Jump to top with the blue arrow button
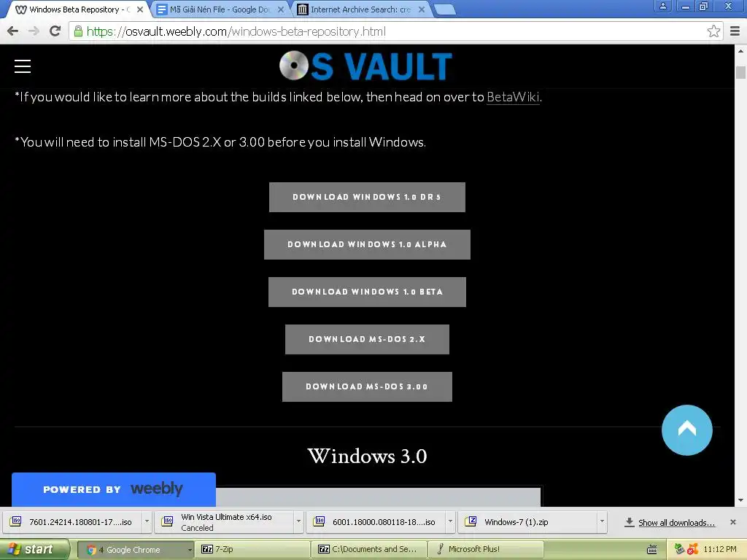Image resolution: width=747 pixels, height=560 pixels. 686,430
